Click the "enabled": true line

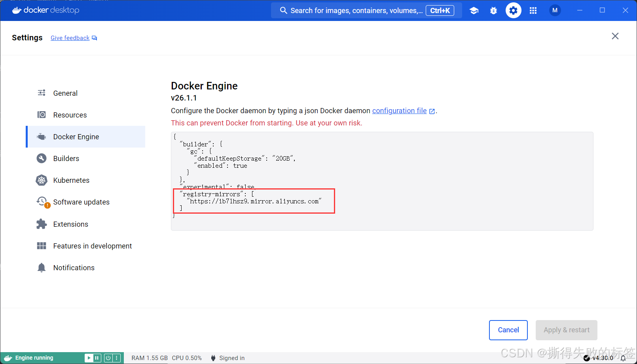220,166
